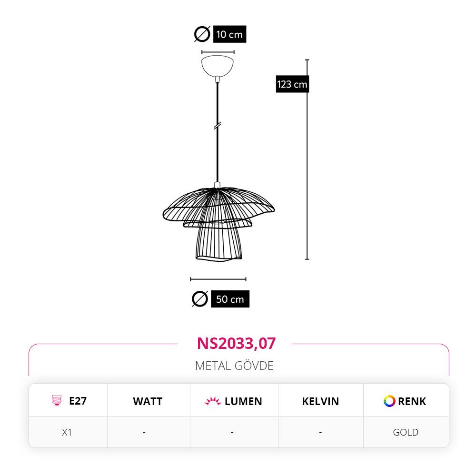Click the diameter symbol beside 10 cm
This screenshot has height=476, width=476.
coord(202,34)
